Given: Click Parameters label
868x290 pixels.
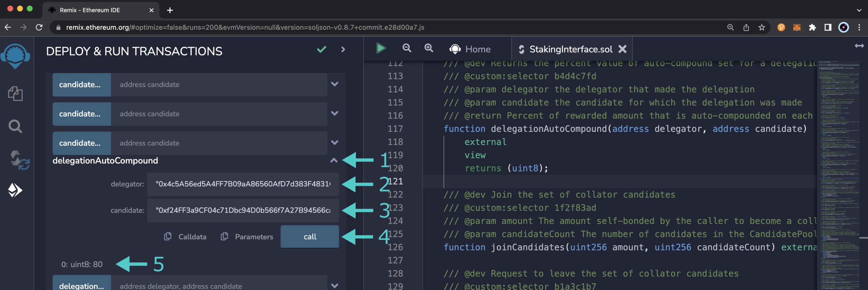Looking at the screenshot, I should pyautogui.click(x=254, y=237).
